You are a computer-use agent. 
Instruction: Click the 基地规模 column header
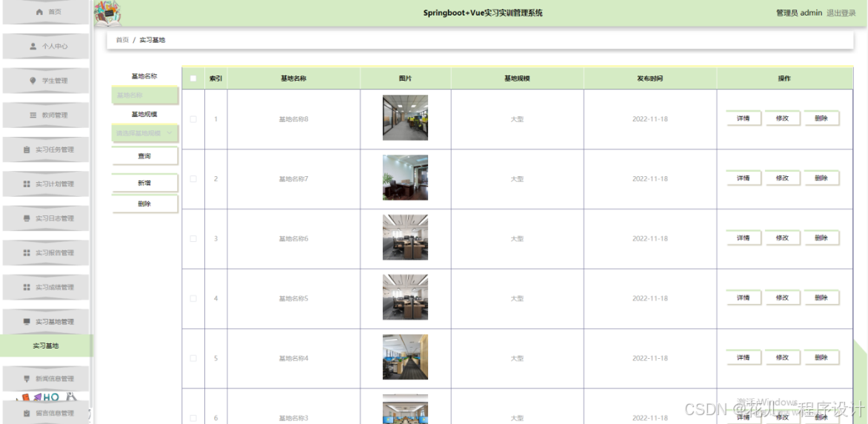pos(517,78)
